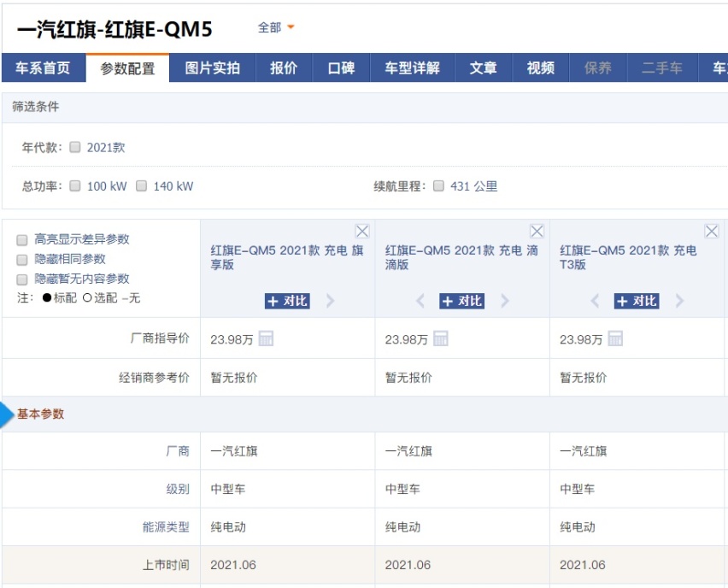The height and width of the screenshot is (588, 728).
Task: Click the 级别 row label
Action: click(178, 489)
